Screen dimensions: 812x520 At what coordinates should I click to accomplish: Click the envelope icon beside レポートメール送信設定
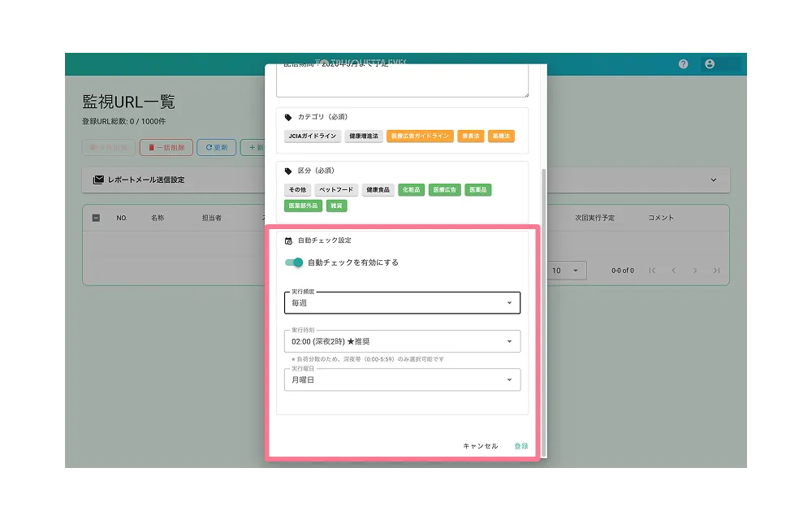[98, 180]
